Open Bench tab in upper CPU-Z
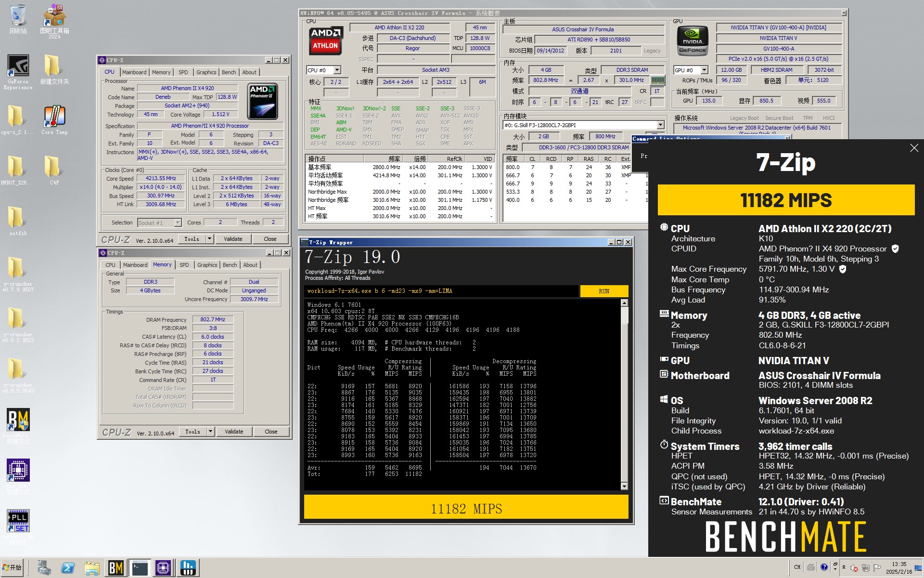Image resolution: width=924 pixels, height=578 pixels. (x=229, y=72)
